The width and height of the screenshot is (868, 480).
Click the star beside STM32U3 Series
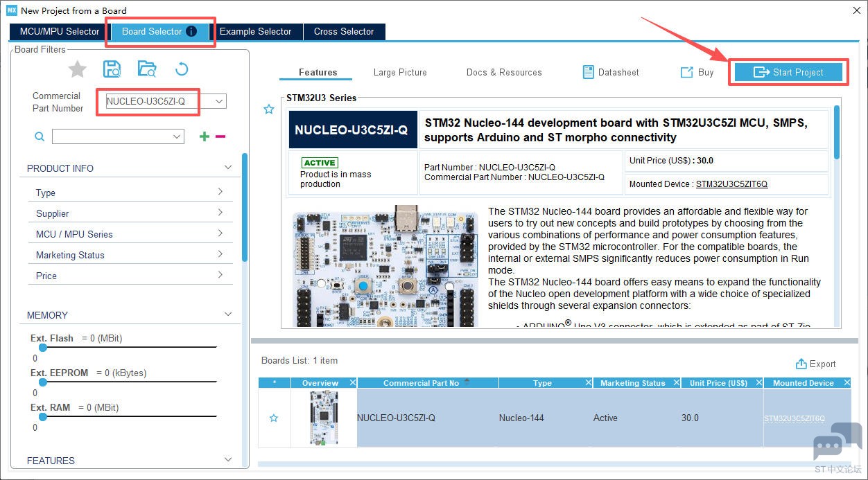(x=269, y=109)
